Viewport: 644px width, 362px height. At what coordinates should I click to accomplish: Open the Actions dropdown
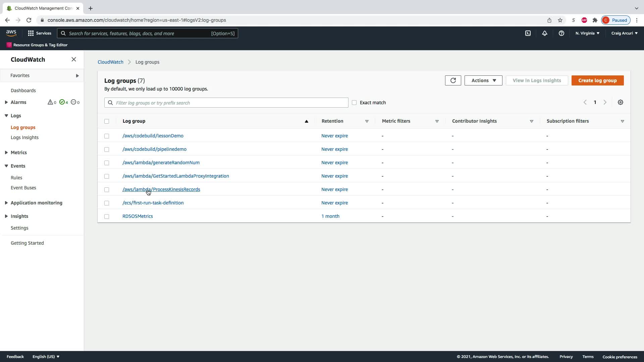pos(483,80)
